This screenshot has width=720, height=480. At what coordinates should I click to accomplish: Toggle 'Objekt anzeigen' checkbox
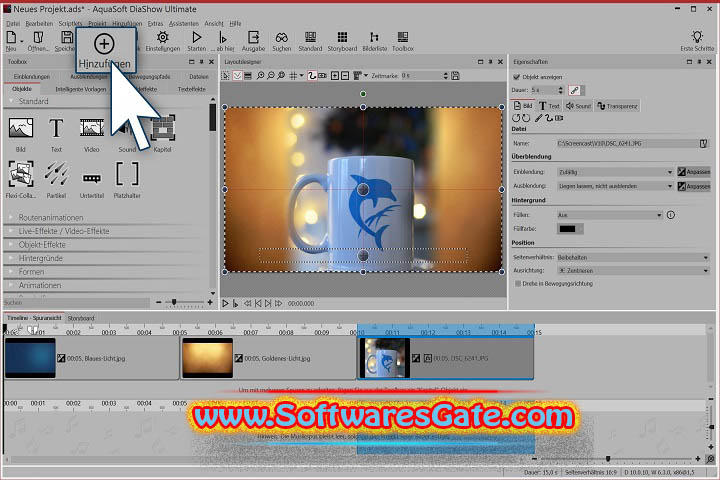(x=517, y=77)
